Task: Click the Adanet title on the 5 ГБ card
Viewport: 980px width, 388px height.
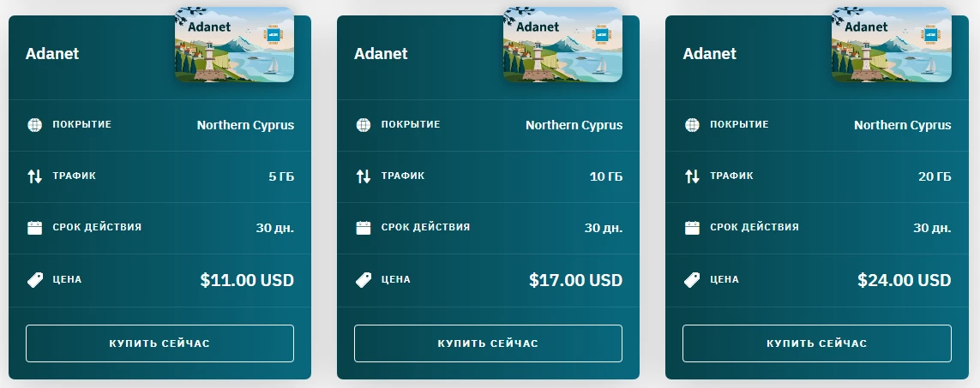Action: [52, 54]
